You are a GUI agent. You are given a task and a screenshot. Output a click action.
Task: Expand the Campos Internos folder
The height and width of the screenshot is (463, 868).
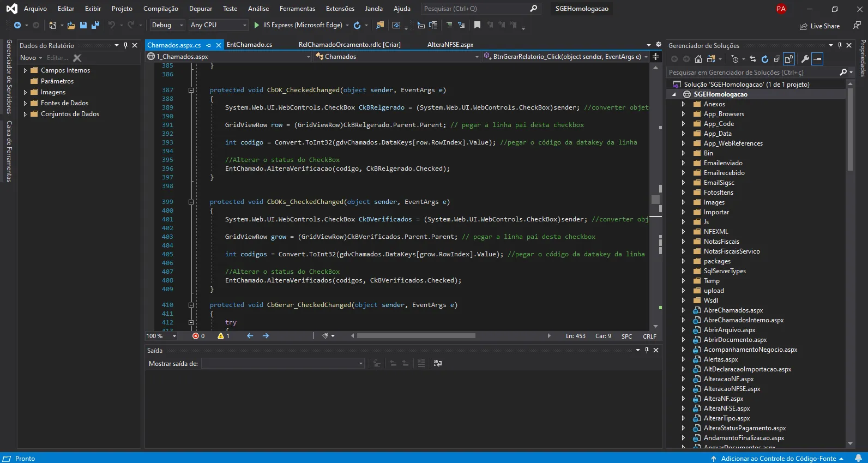pos(25,70)
